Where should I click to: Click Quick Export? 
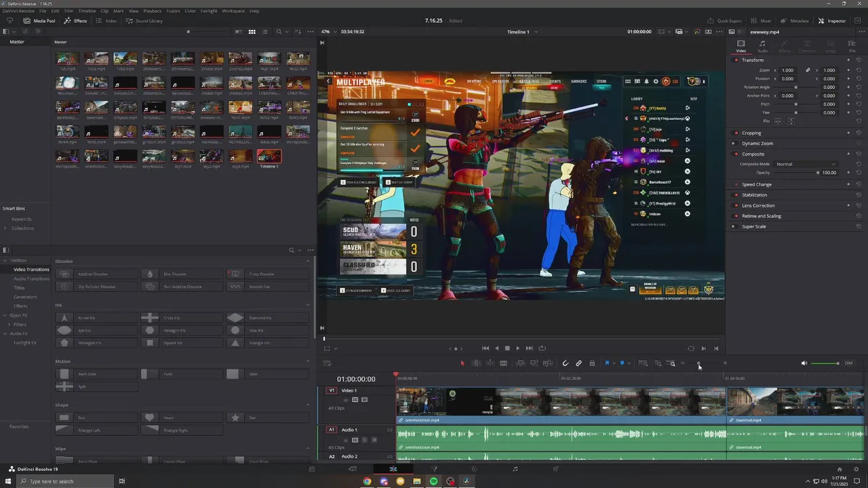pyautogui.click(x=724, y=21)
